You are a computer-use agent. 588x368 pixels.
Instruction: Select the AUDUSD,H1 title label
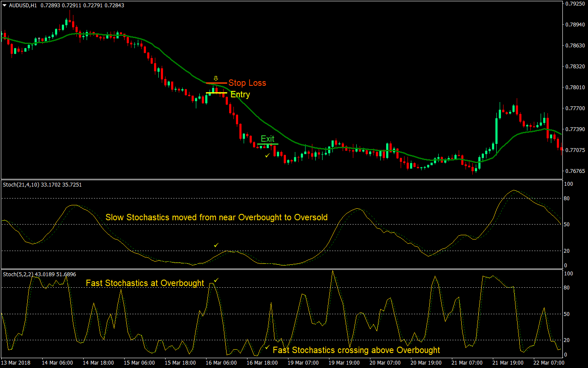23,6
